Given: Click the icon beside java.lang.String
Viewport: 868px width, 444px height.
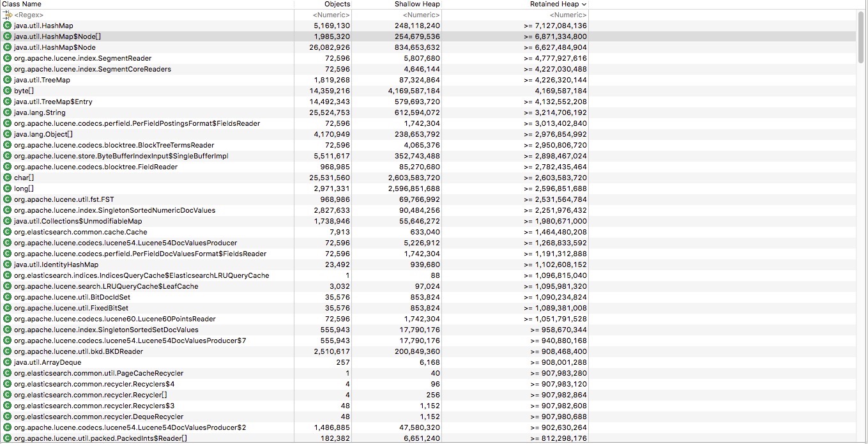Looking at the screenshot, I should point(8,112).
